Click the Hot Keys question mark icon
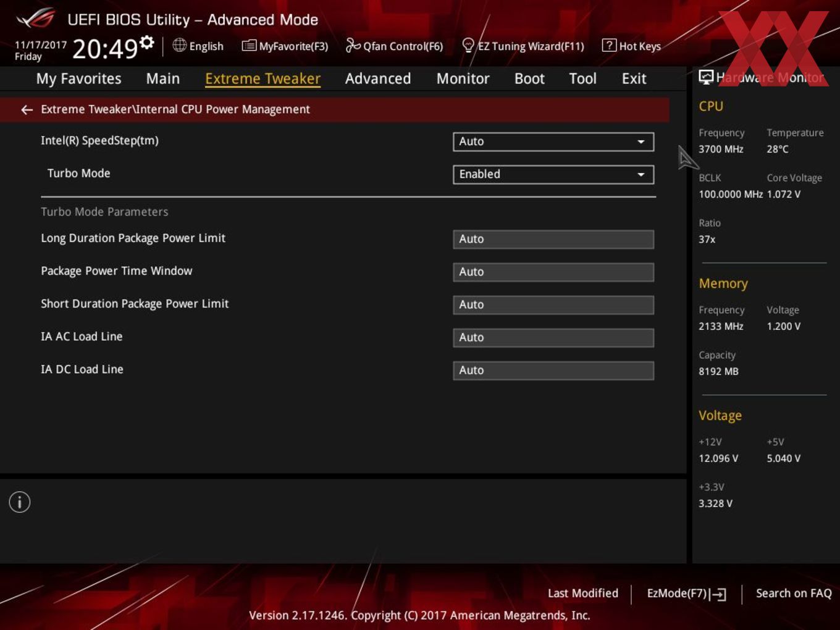The image size is (840, 630). click(608, 45)
